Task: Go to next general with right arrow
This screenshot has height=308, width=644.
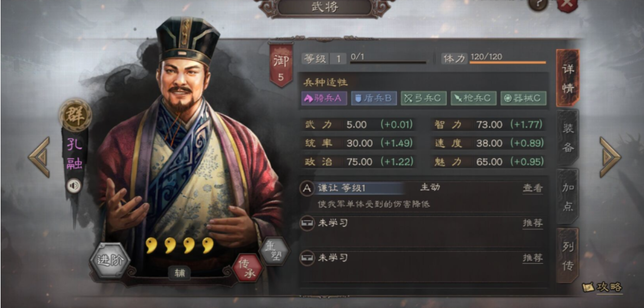Action: 610,157
